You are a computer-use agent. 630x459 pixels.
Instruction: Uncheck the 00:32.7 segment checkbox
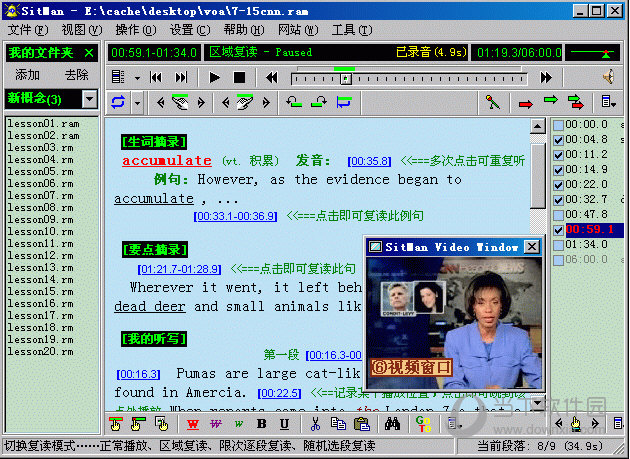coord(558,200)
